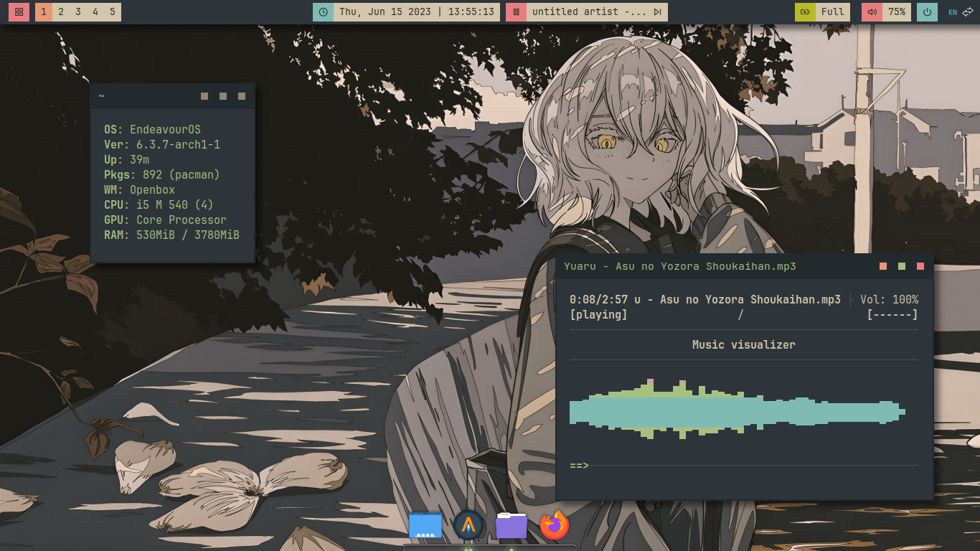Click the [------] mode flags indicator

(892, 315)
